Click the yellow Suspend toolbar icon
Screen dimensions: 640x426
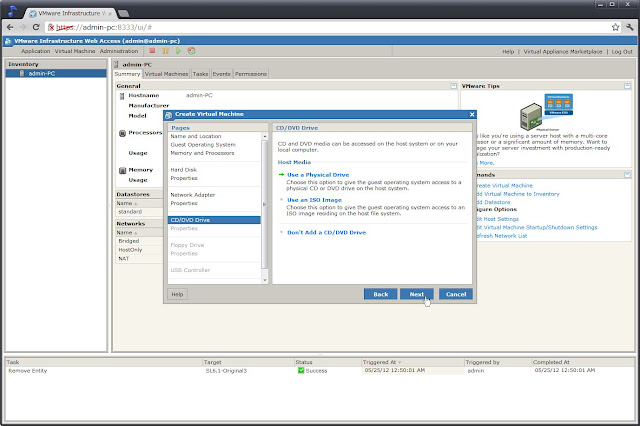coord(165,51)
